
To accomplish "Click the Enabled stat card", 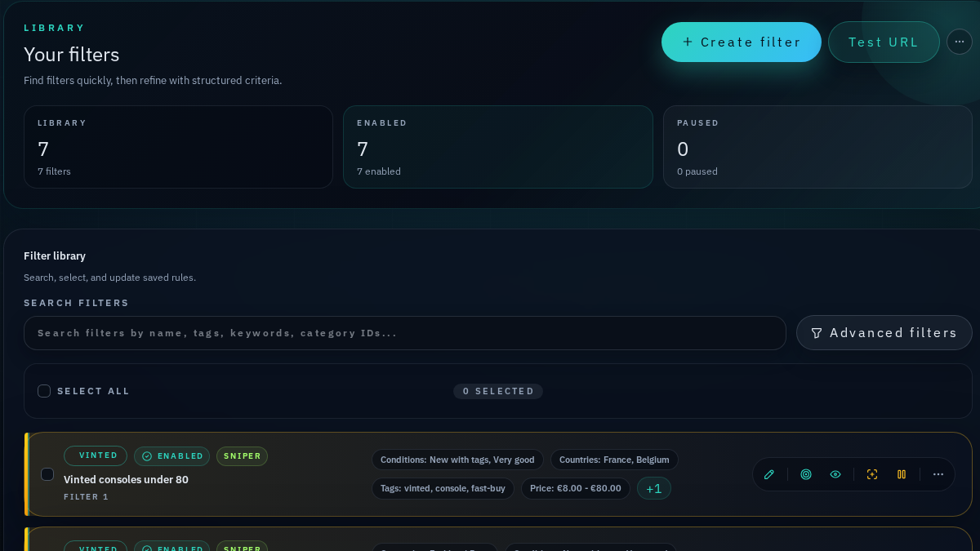I will (x=498, y=147).
